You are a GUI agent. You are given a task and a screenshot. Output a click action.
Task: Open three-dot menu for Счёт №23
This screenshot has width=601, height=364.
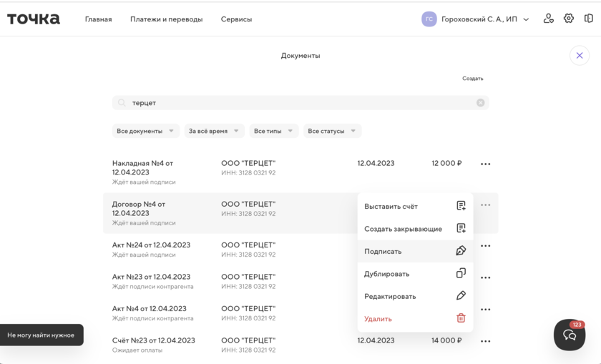pos(486,342)
